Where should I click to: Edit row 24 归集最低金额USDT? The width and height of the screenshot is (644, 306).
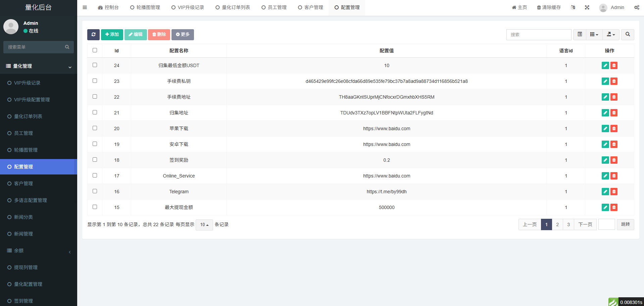point(605,65)
